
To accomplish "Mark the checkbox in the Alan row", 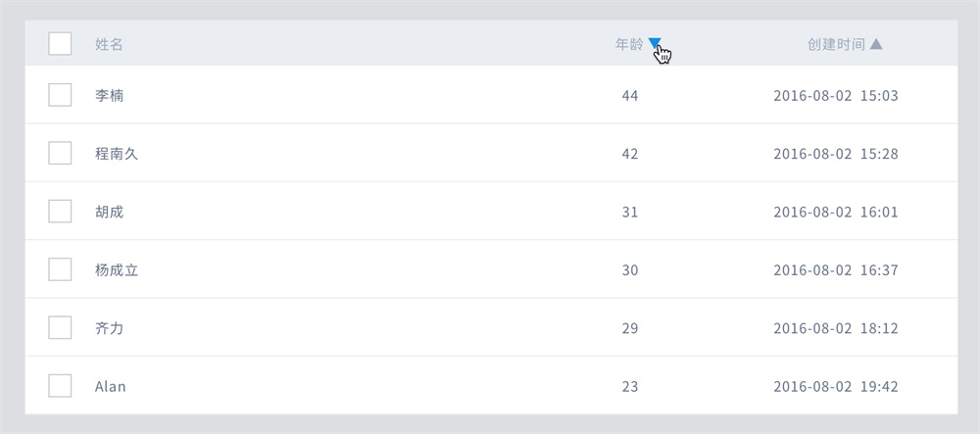I will (60, 385).
